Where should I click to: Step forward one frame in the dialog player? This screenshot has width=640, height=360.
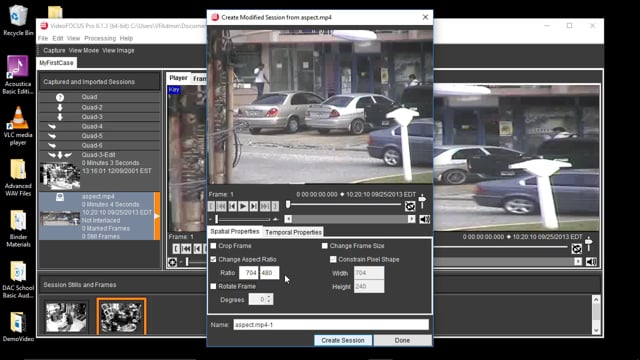coord(253,206)
